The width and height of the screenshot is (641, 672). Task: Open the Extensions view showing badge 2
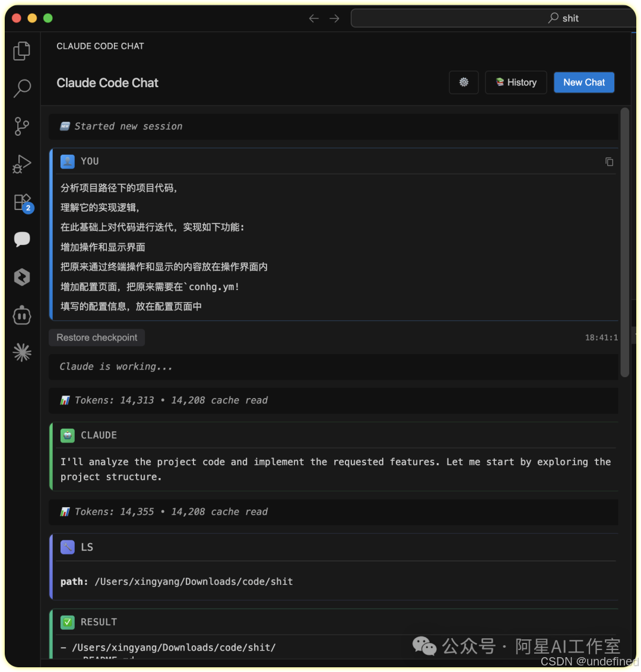click(x=22, y=202)
